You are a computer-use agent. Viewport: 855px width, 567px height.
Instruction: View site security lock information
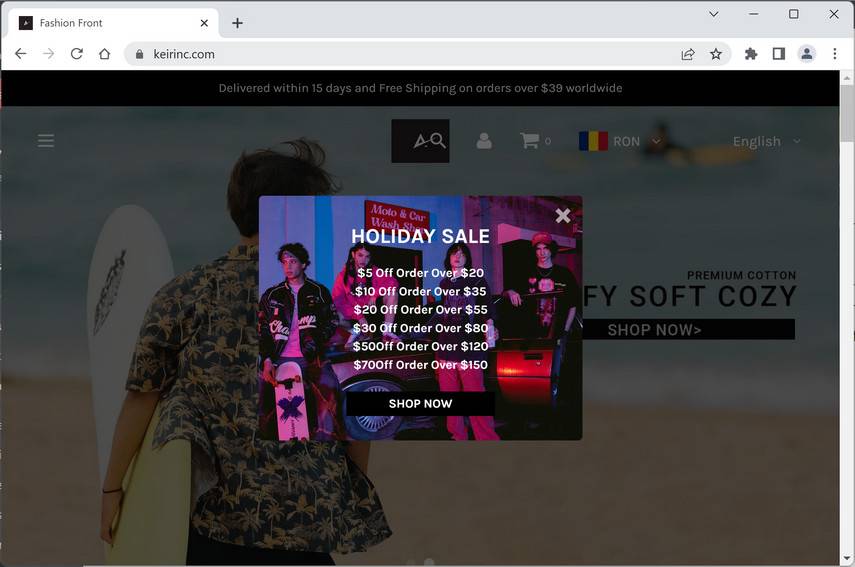coord(140,54)
